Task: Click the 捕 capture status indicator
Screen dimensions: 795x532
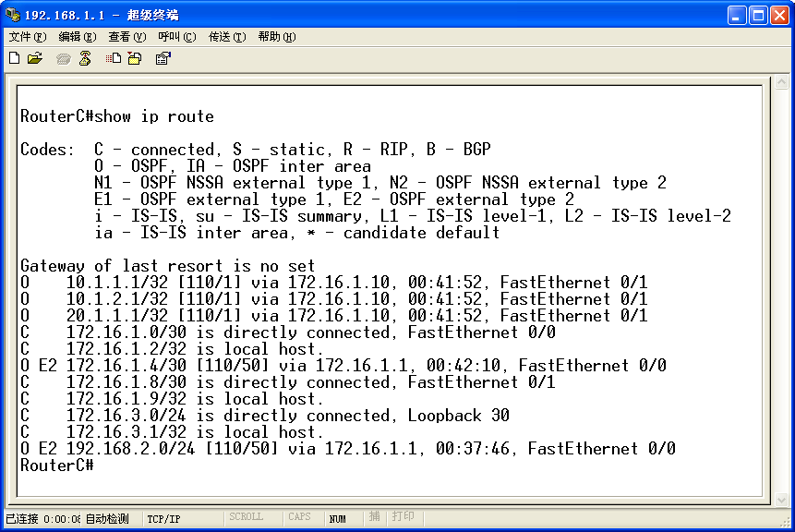Action: tap(375, 516)
